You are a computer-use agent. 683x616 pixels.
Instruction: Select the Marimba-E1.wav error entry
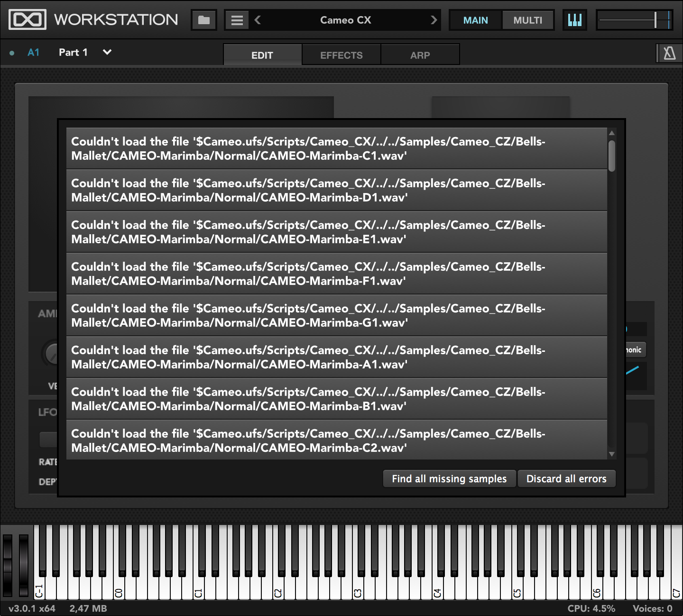337,232
